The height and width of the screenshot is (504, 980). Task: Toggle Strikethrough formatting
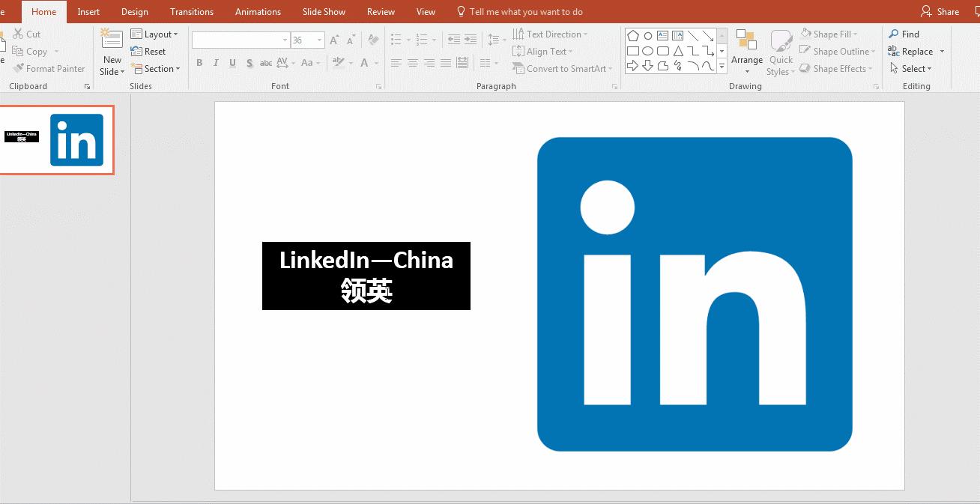[x=265, y=63]
